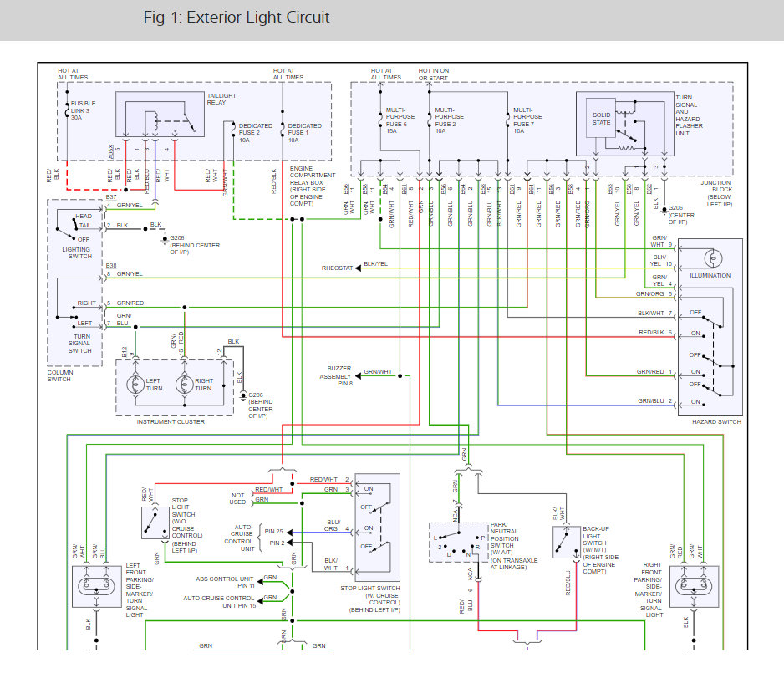The image size is (784, 673).
Task: Click the Right Turn indicator bulb symbol
Action: 186,383
